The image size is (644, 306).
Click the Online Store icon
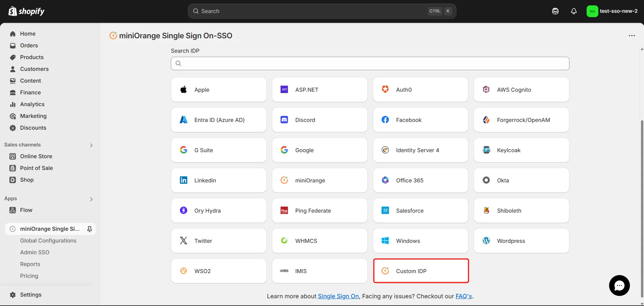pos(13,156)
